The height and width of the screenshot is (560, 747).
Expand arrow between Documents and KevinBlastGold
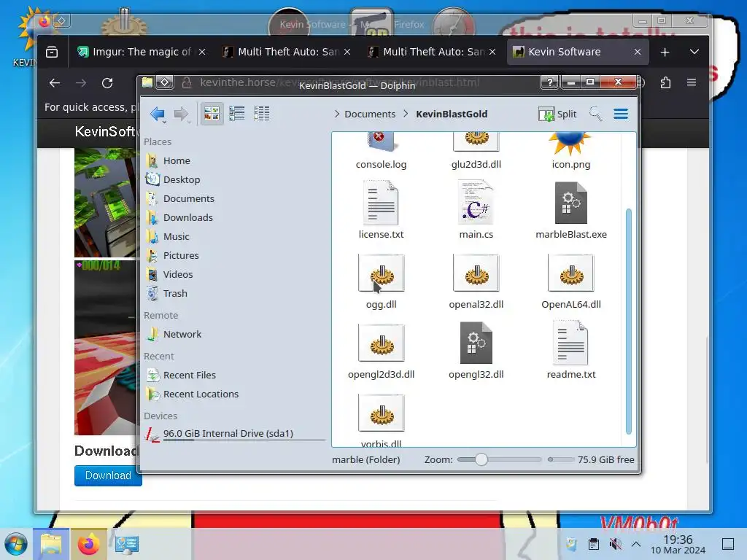tap(406, 114)
